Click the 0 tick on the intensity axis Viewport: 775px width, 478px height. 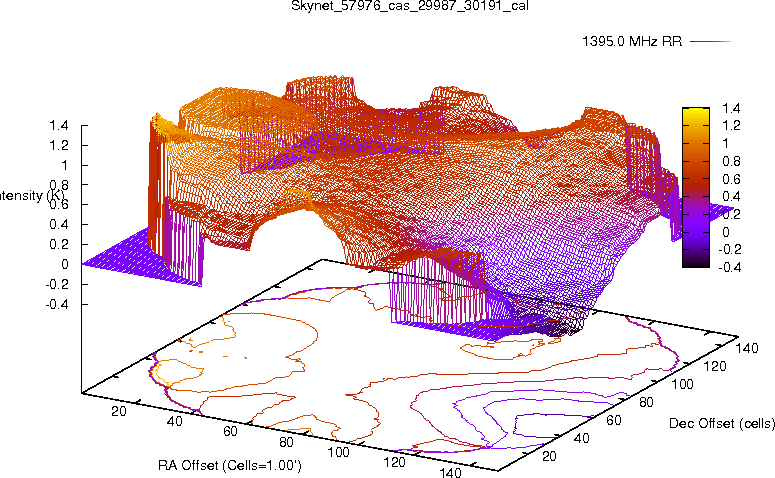65,264
